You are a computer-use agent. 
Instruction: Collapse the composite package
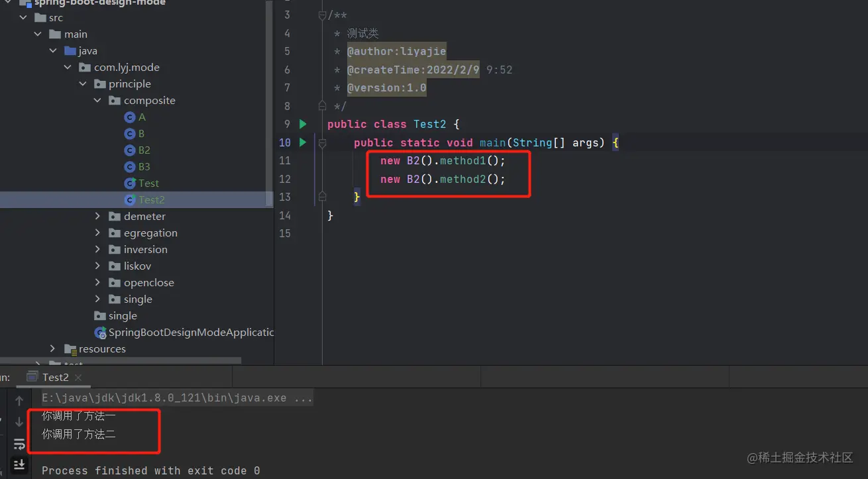click(97, 101)
